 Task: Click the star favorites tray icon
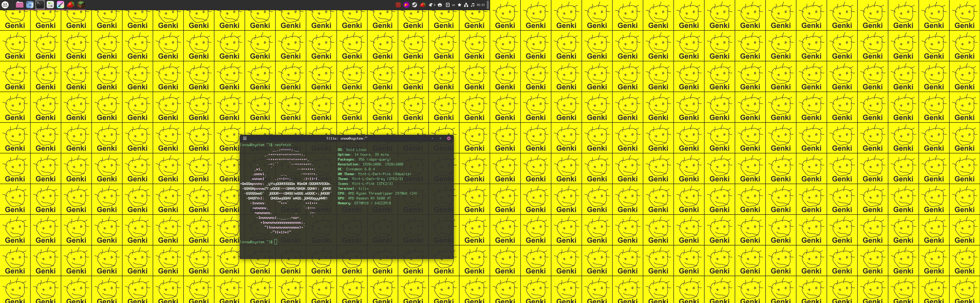459,5
